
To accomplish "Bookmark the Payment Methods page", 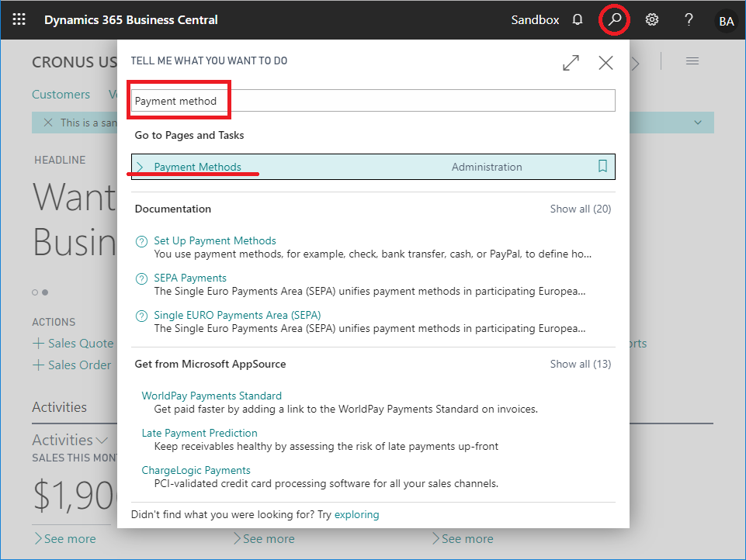I will (602, 166).
